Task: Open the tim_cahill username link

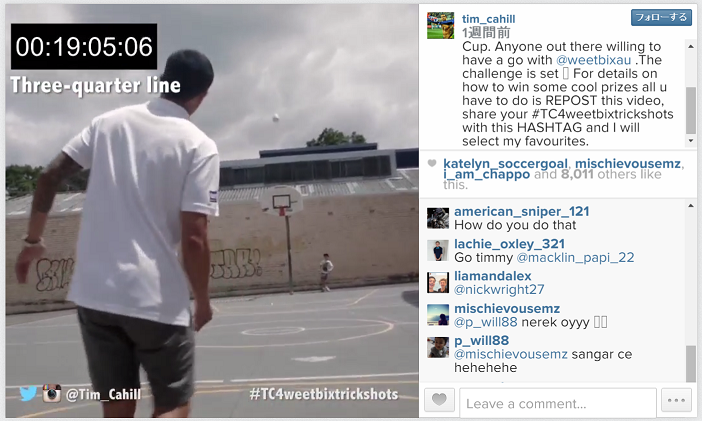Action: [x=488, y=19]
